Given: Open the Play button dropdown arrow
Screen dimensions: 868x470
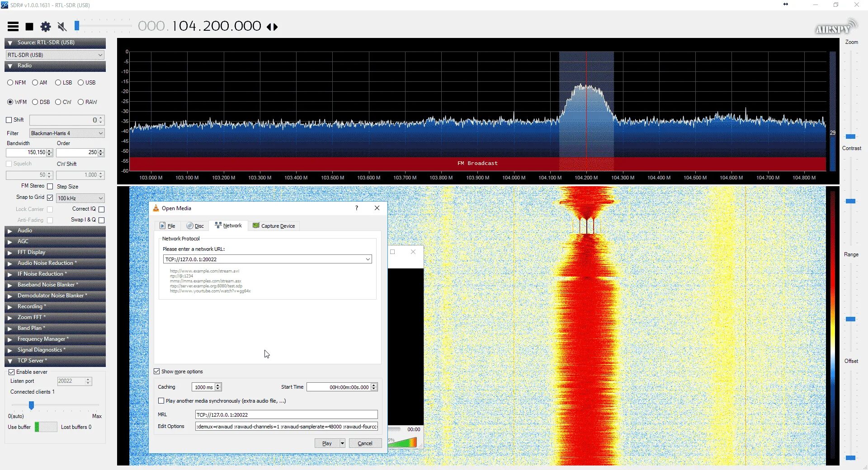Looking at the screenshot, I should tap(342, 443).
